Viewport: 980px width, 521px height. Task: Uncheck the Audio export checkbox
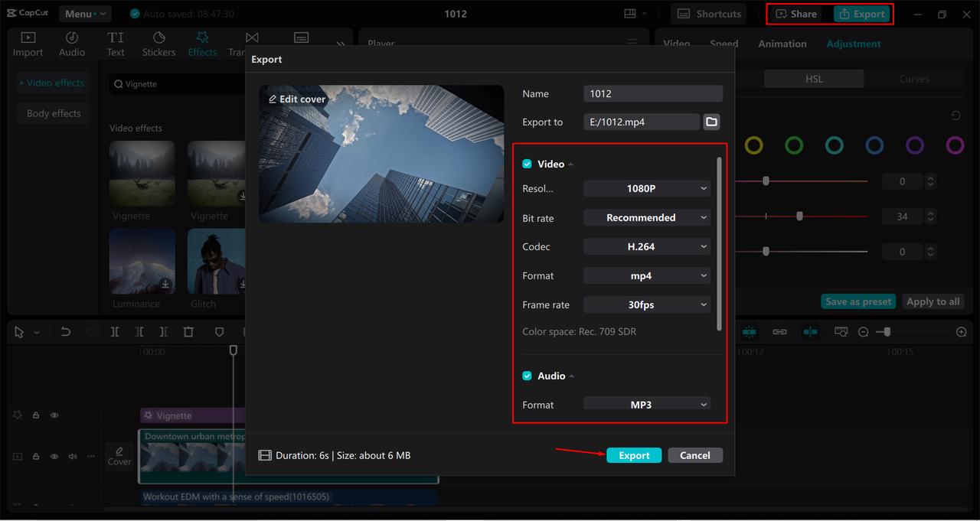(527, 376)
